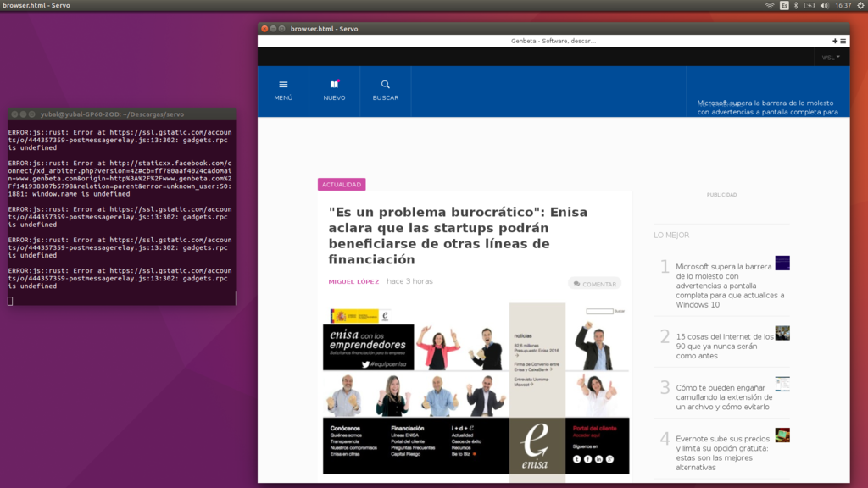Open the Es keyboard layout menu
Screen dimensions: 868x488
tap(784, 6)
